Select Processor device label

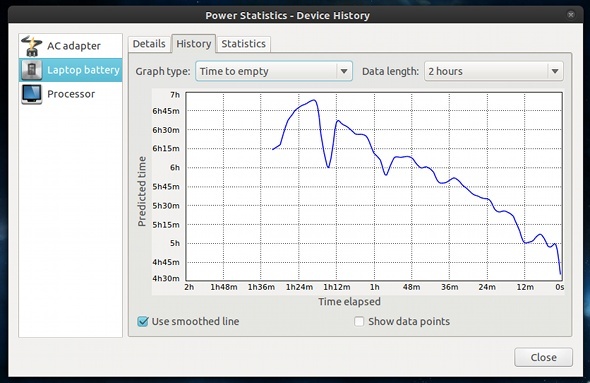(x=71, y=94)
